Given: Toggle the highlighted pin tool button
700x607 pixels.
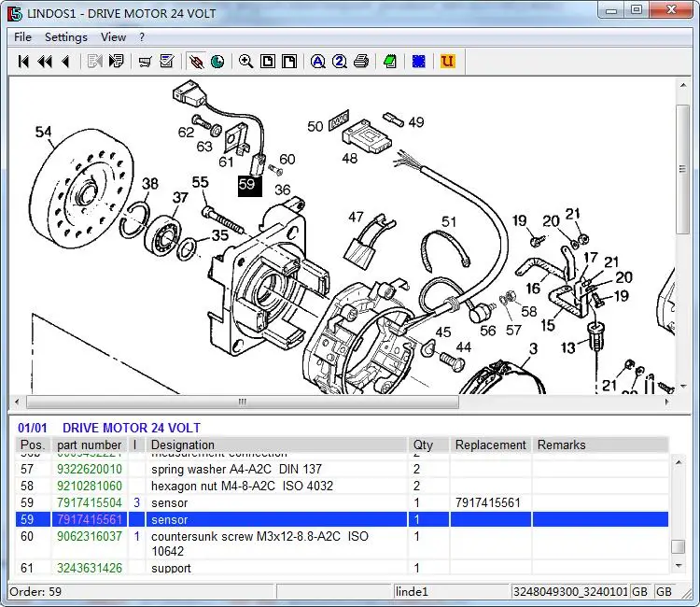Looking at the screenshot, I should (196, 62).
